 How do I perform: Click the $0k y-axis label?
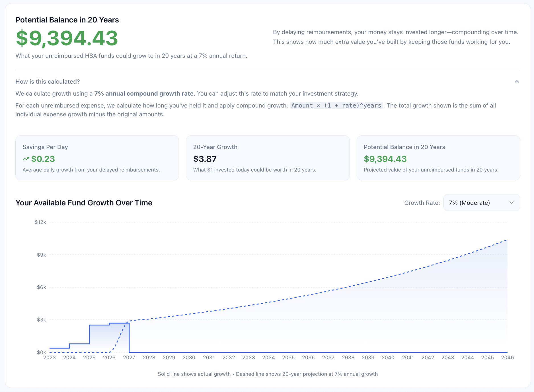[x=42, y=352]
